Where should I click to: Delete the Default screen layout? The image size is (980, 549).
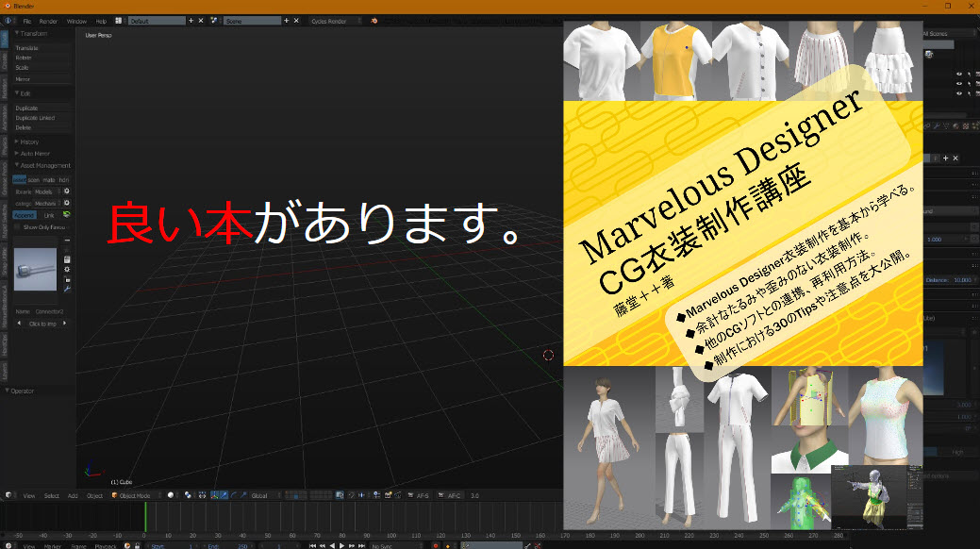(201, 21)
